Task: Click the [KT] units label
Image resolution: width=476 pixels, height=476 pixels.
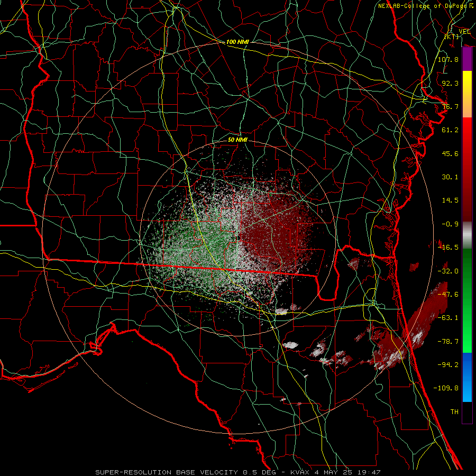Action: click(x=452, y=36)
